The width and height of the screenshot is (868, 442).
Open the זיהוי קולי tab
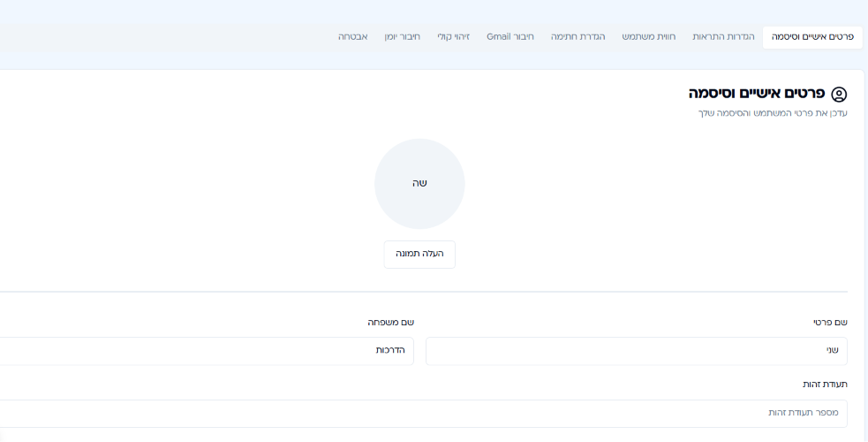453,37
